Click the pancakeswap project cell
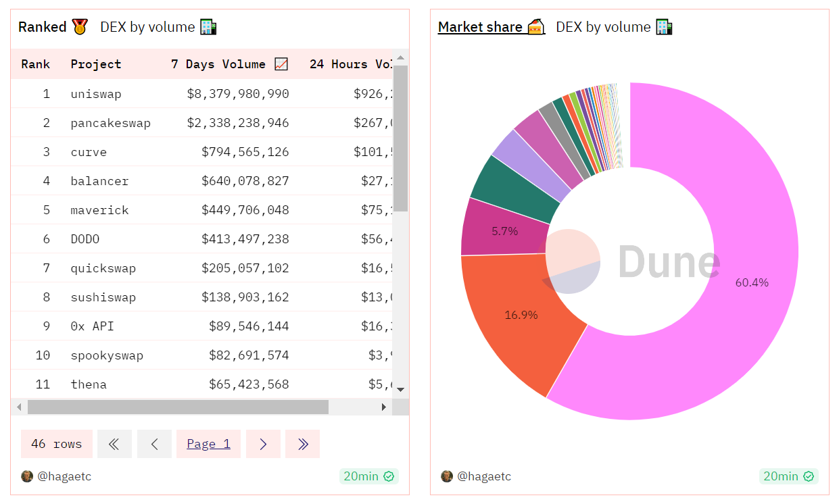 pyautogui.click(x=111, y=123)
